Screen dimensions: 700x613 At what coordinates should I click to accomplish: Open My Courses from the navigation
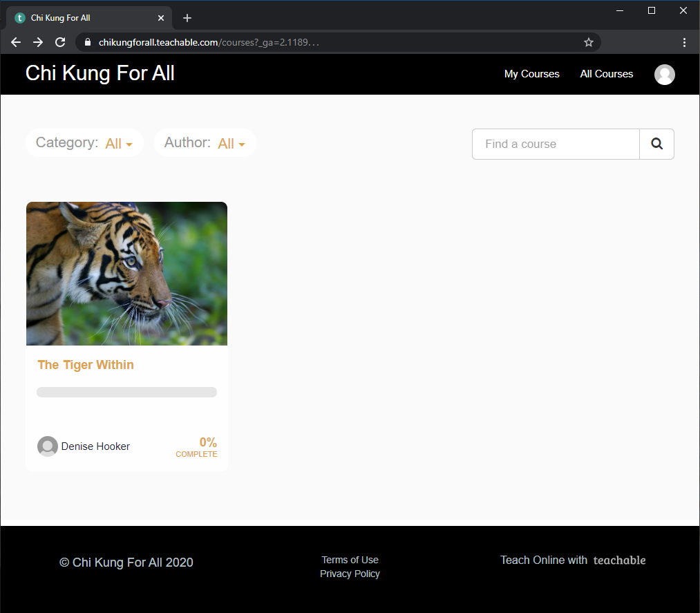[531, 74]
